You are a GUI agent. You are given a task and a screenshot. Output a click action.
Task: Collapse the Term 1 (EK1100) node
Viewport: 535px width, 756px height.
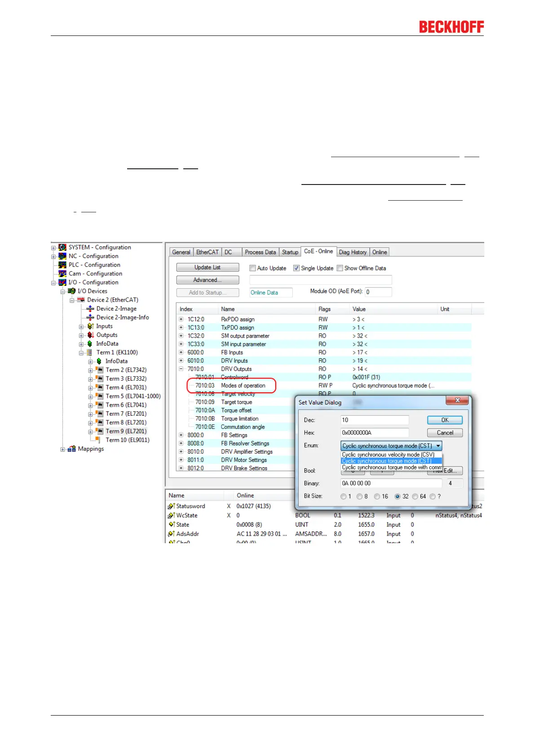click(x=81, y=353)
